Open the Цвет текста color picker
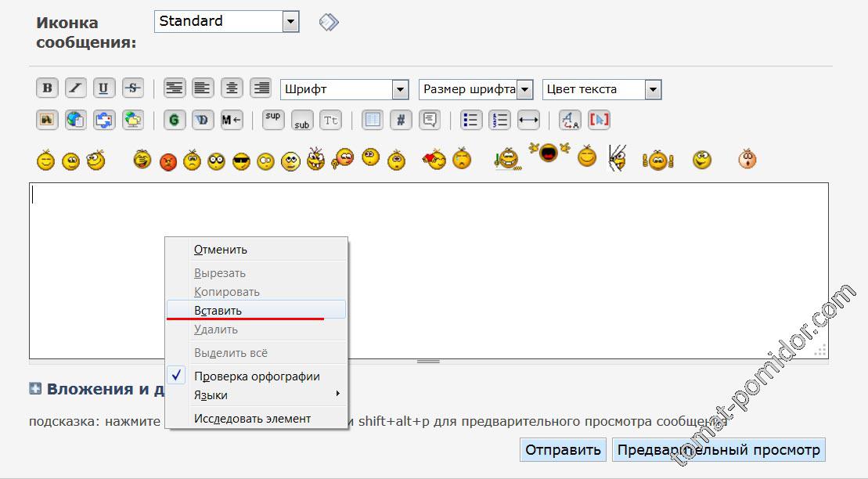 [653, 89]
